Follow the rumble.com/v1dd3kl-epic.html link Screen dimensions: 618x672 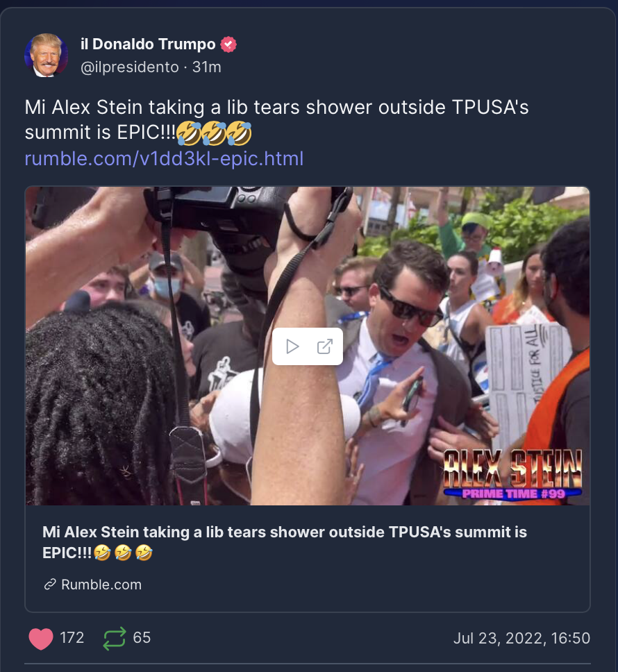(x=164, y=158)
